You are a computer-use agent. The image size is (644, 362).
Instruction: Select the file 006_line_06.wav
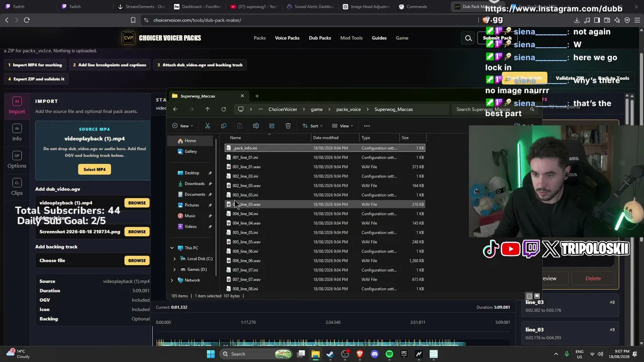tap(325, 260)
